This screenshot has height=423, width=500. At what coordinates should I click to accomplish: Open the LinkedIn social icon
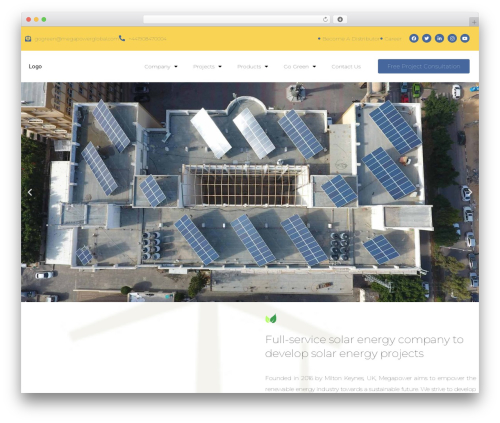click(x=439, y=38)
